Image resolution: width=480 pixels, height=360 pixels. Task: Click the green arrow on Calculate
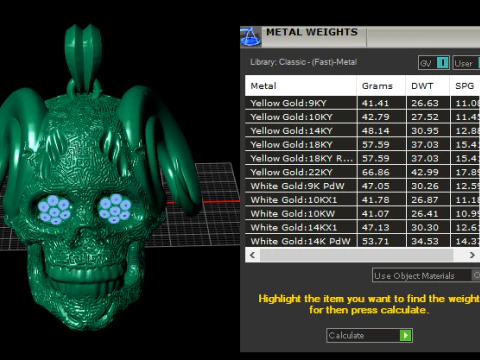click(x=405, y=335)
